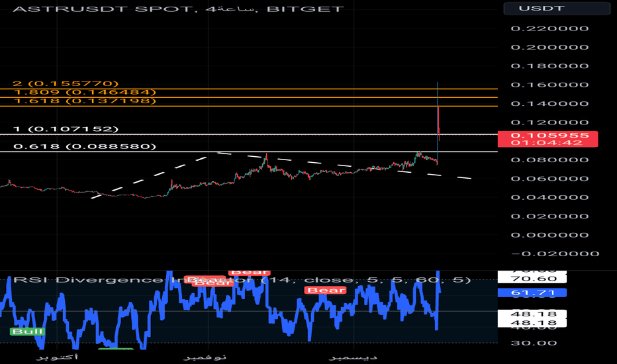Select the dashed white descending trendline
Viewport: 617px width, 364px height.
pos(344,166)
